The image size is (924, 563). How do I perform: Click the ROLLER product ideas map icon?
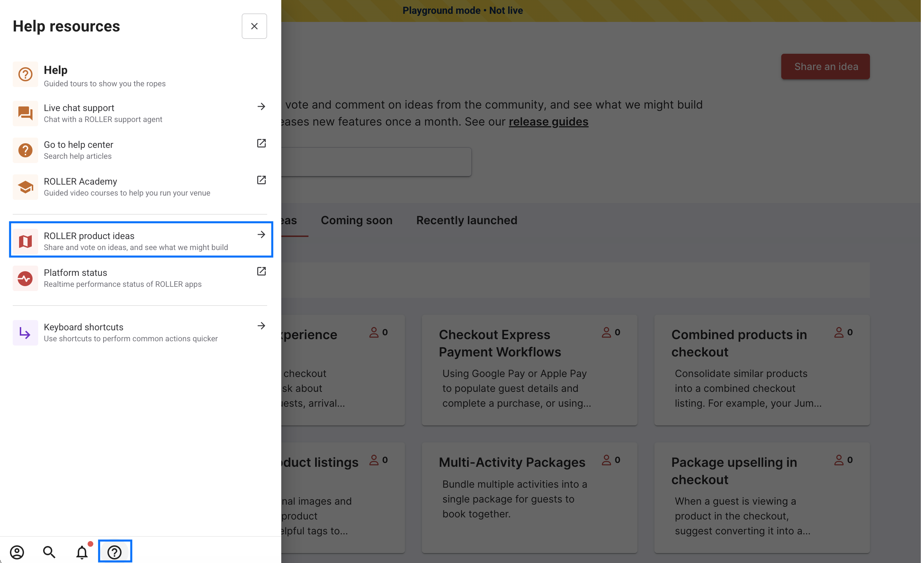(25, 241)
